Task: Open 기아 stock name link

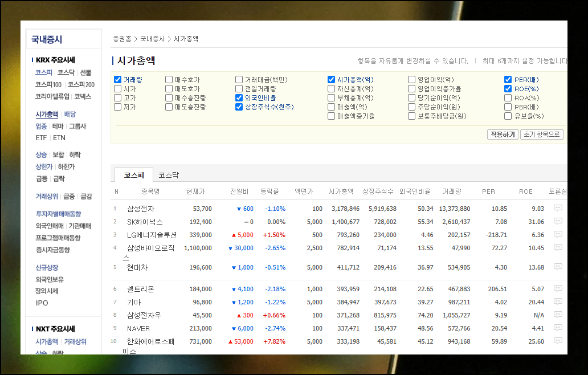Action: [x=134, y=302]
